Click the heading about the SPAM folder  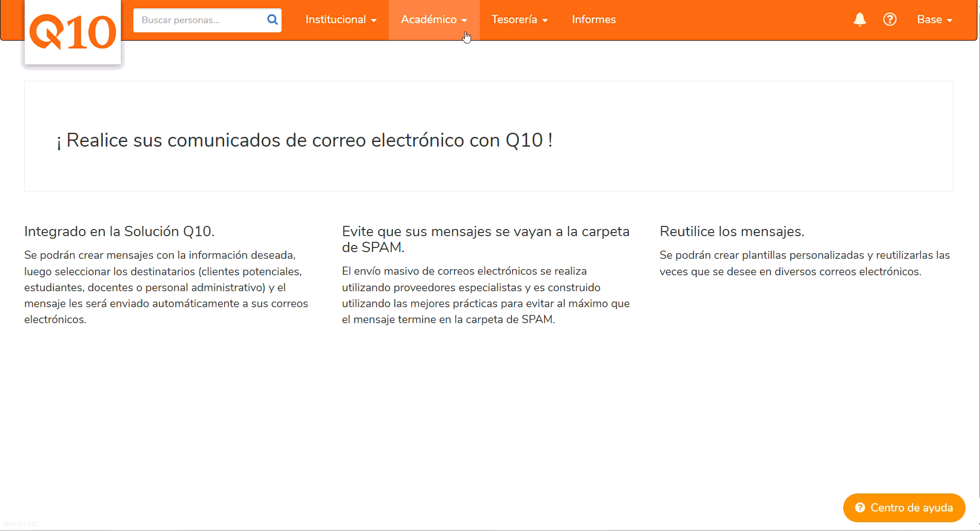pos(486,239)
